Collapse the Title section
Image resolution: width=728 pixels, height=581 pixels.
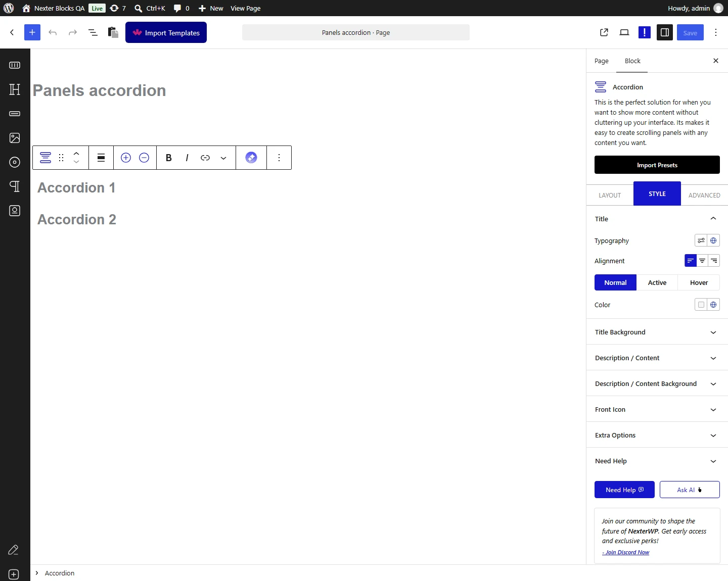[x=657, y=219]
